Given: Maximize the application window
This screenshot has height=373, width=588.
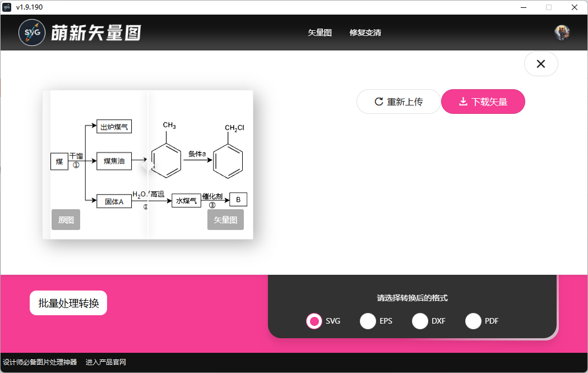Looking at the screenshot, I should 549,7.
